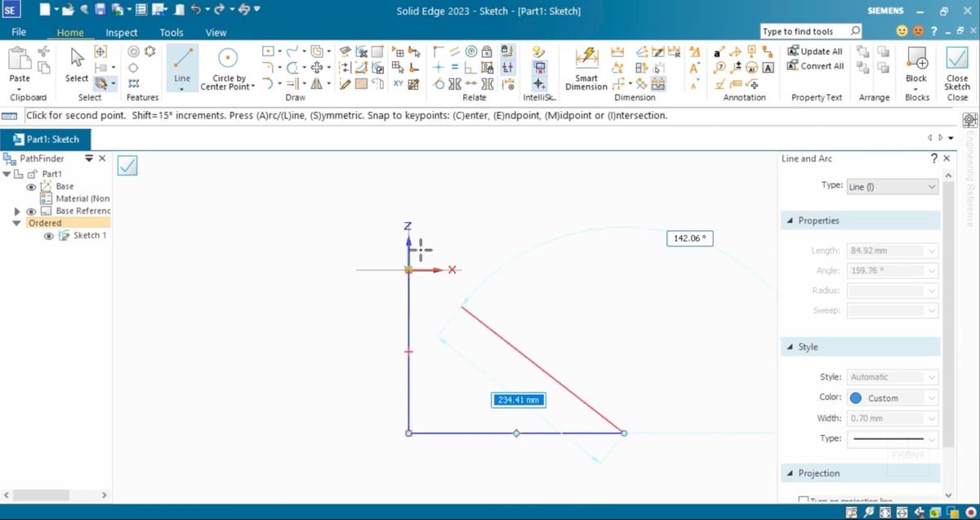The height and width of the screenshot is (520, 980).
Task: Click the rectangle draw tool icon
Action: click(x=268, y=51)
